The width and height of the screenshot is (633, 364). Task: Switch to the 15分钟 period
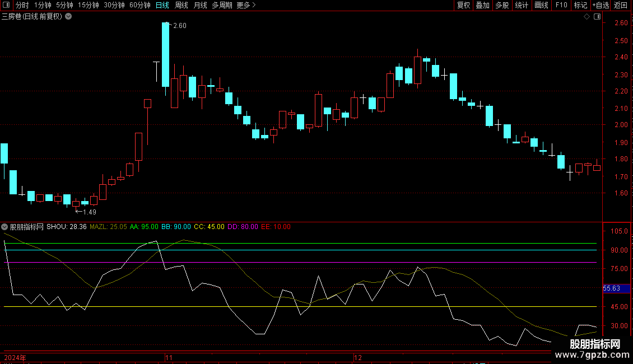89,5
